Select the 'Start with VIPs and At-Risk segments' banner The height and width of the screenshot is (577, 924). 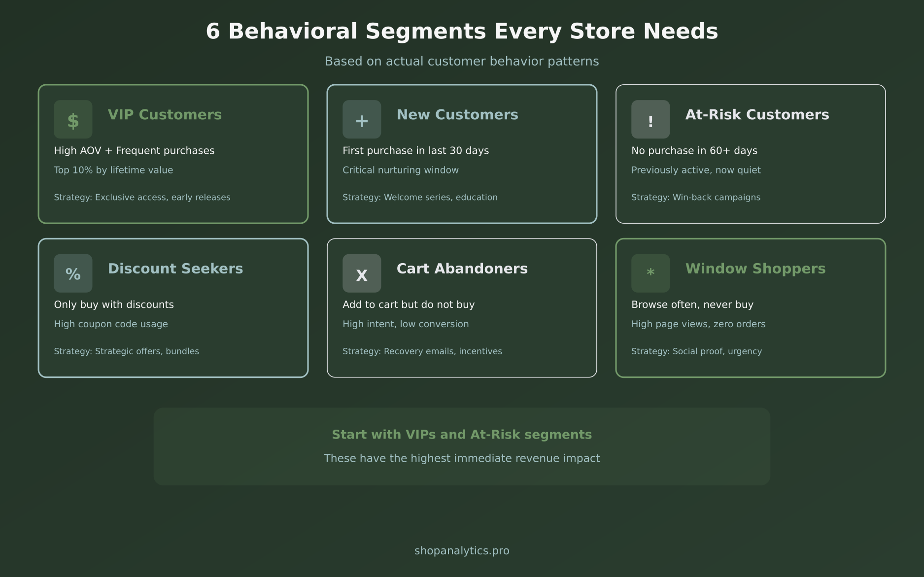pos(462,435)
